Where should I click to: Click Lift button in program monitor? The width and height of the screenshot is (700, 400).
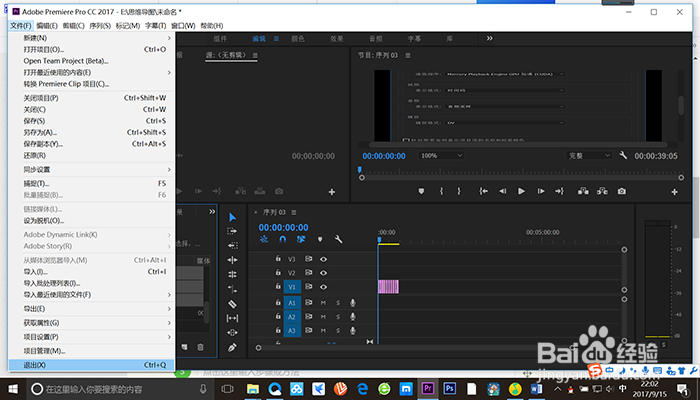(x=583, y=191)
